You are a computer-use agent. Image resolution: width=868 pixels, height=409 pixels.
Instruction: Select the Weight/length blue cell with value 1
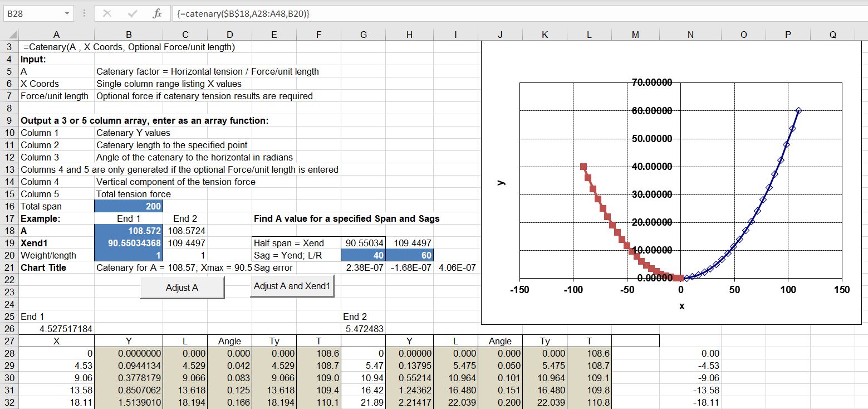(129, 255)
